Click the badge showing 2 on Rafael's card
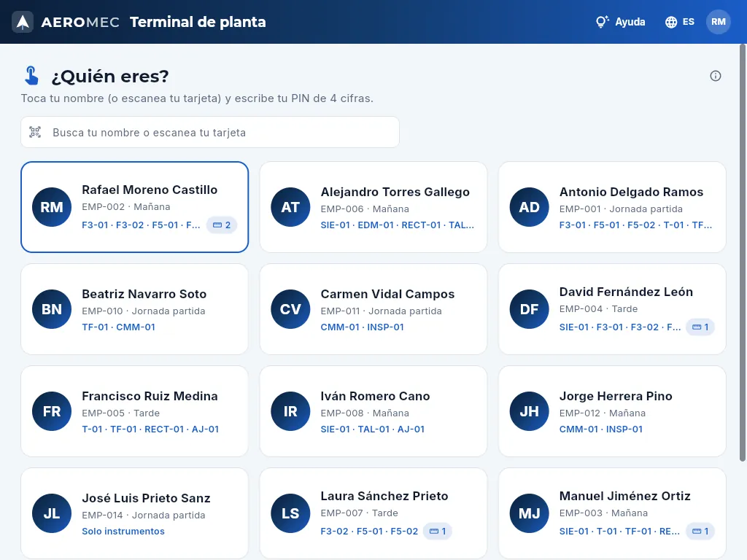Image resolution: width=747 pixels, height=560 pixels. (222, 225)
